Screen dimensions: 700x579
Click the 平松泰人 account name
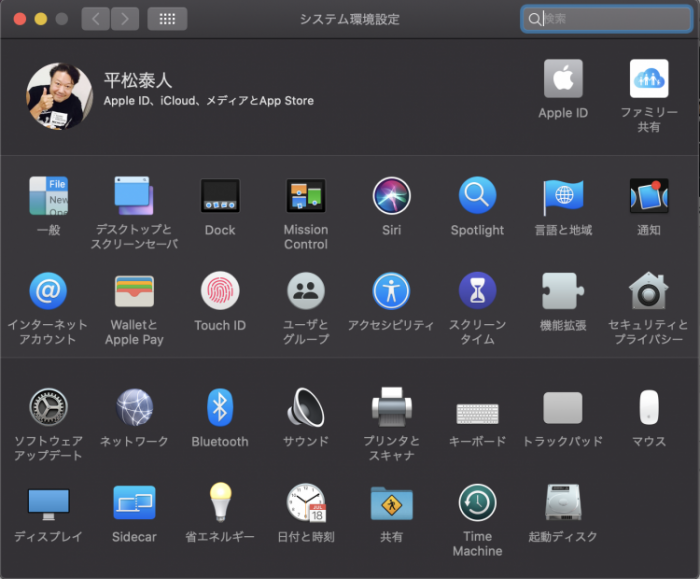(138, 80)
